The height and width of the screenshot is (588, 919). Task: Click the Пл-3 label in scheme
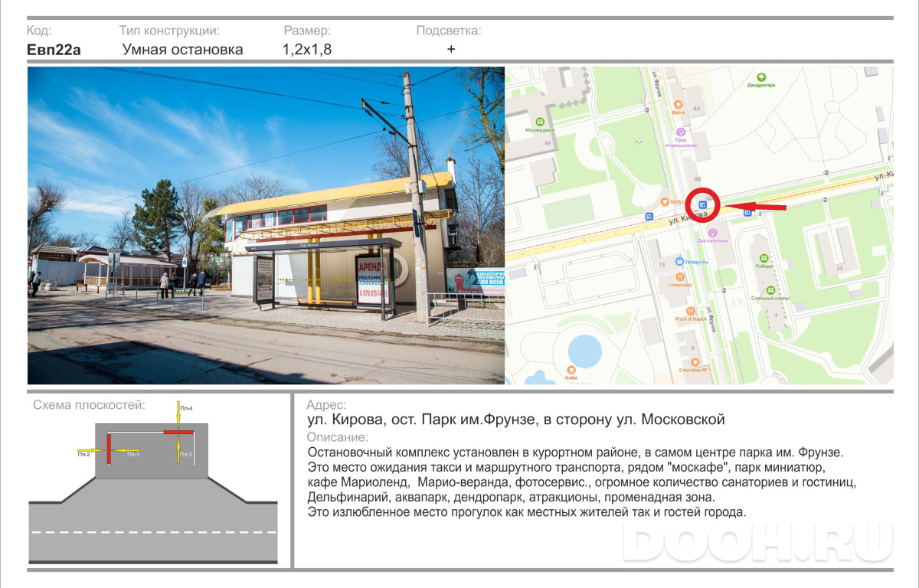[186, 455]
